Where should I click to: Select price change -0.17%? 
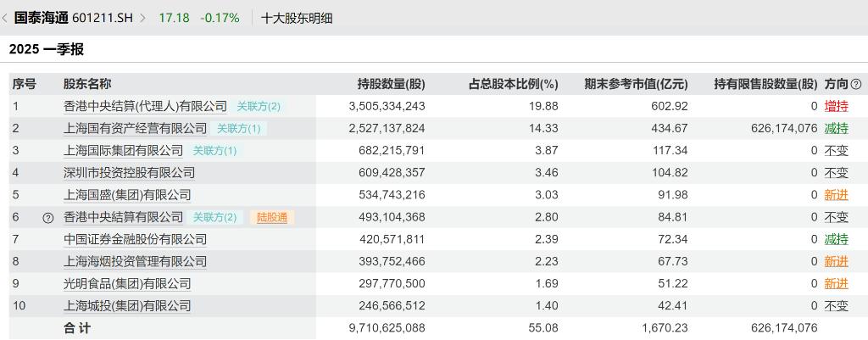(x=220, y=18)
